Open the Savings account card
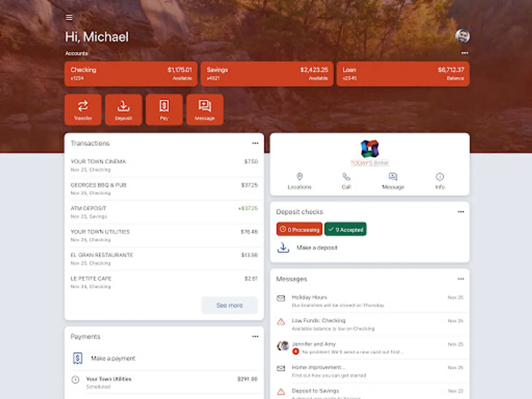This screenshot has height=399, width=532. click(267, 74)
